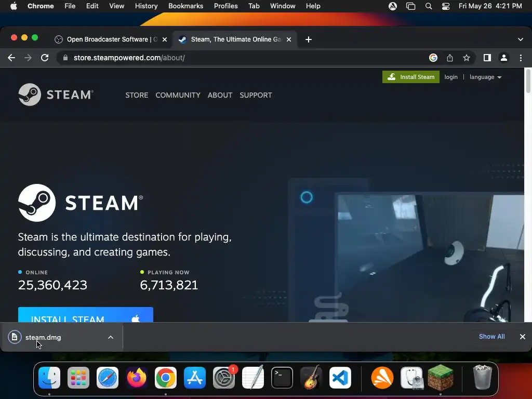The image size is (532, 399).
Task: Switch to the Open Broadcaster Software tab
Action: point(111,39)
